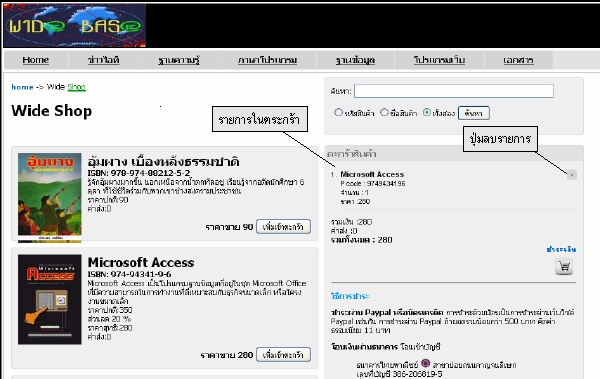600x379 pixels.
Task: Add Microsoft Access (price 280) to cart
Action: click(283, 355)
